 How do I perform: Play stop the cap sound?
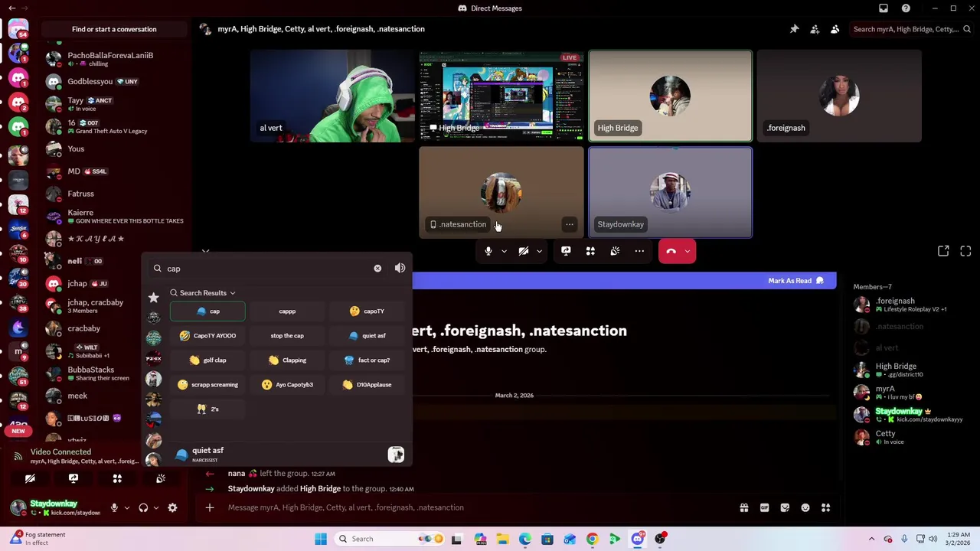point(287,336)
